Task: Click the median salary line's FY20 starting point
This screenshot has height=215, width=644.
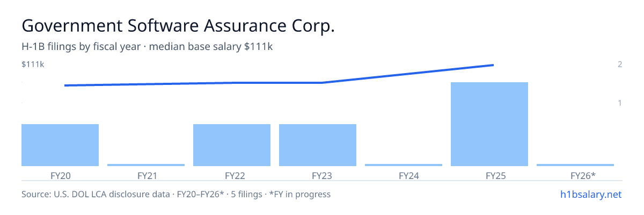Action: [x=65, y=85]
